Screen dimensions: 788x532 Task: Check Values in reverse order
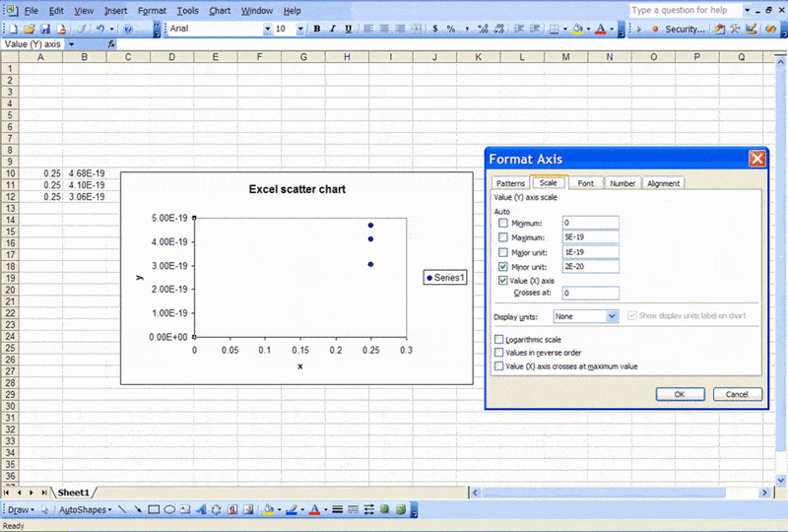(499, 352)
